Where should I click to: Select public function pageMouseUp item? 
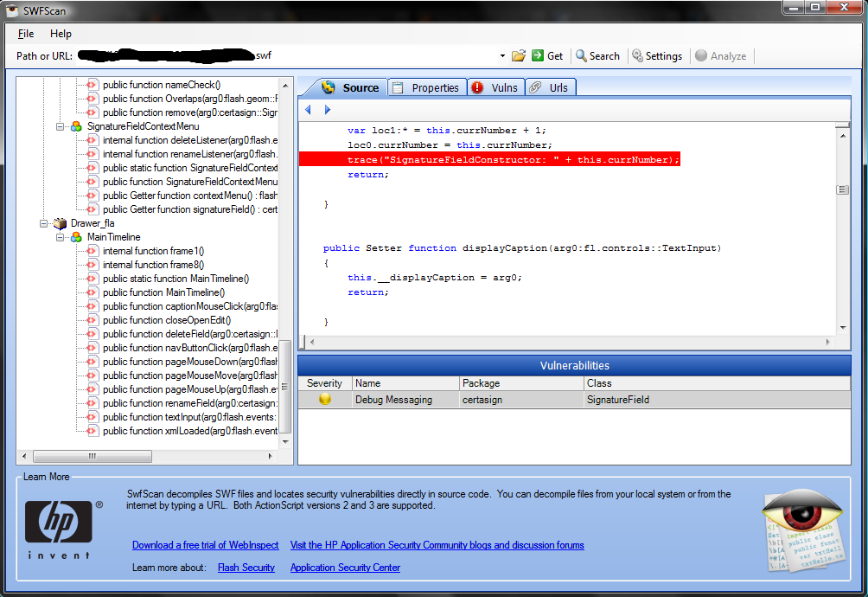click(x=190, y=389)
